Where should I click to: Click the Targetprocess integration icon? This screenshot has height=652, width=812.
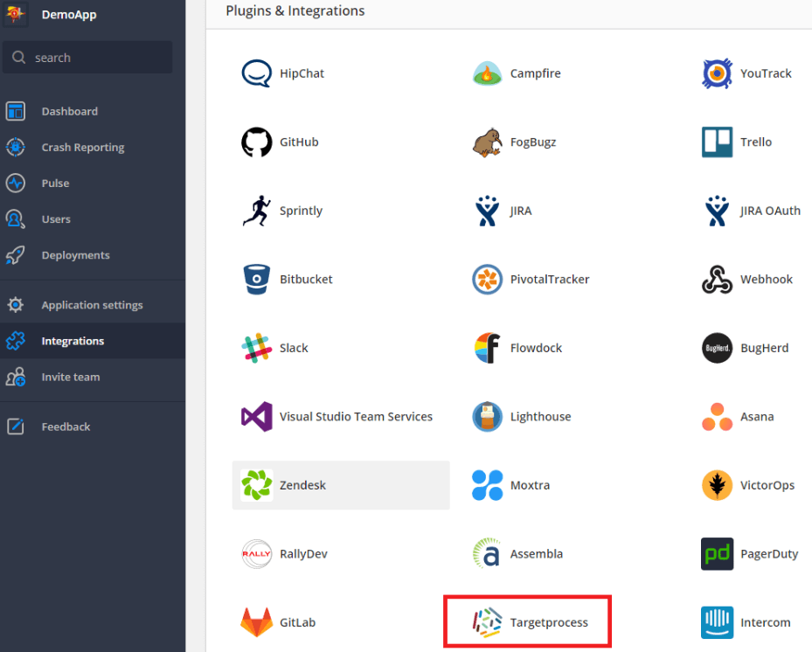487,622
